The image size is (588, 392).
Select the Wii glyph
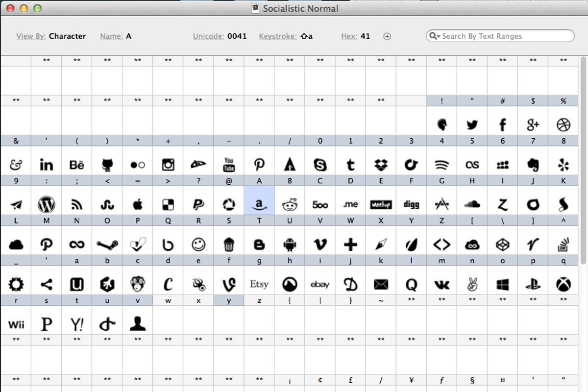click(16, 324)
